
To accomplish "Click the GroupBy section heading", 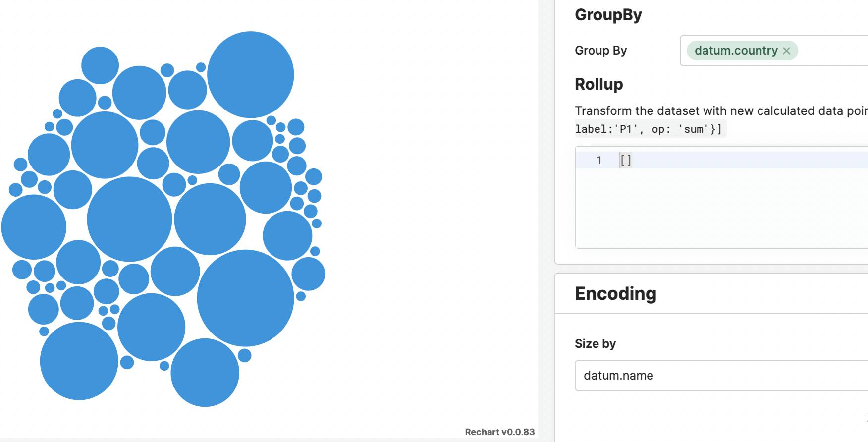I will click(608, 15).
